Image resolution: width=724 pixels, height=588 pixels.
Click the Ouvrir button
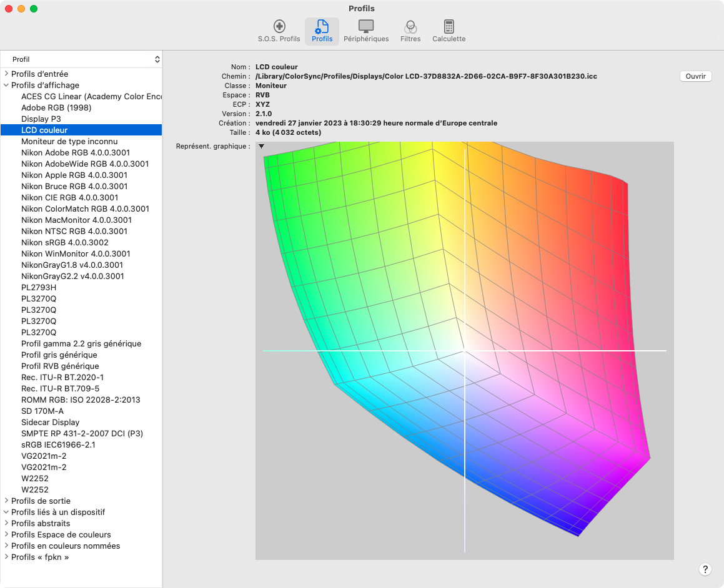[x=695, y=76]
